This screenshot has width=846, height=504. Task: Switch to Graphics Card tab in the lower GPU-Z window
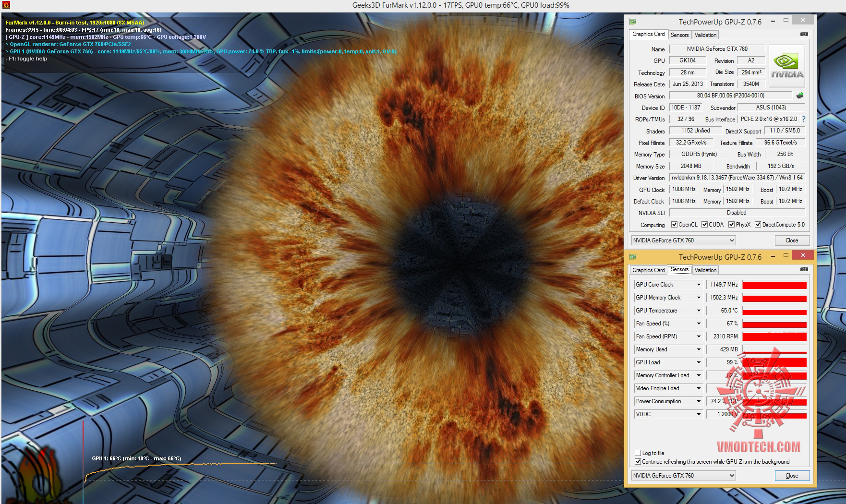(648, 270)
